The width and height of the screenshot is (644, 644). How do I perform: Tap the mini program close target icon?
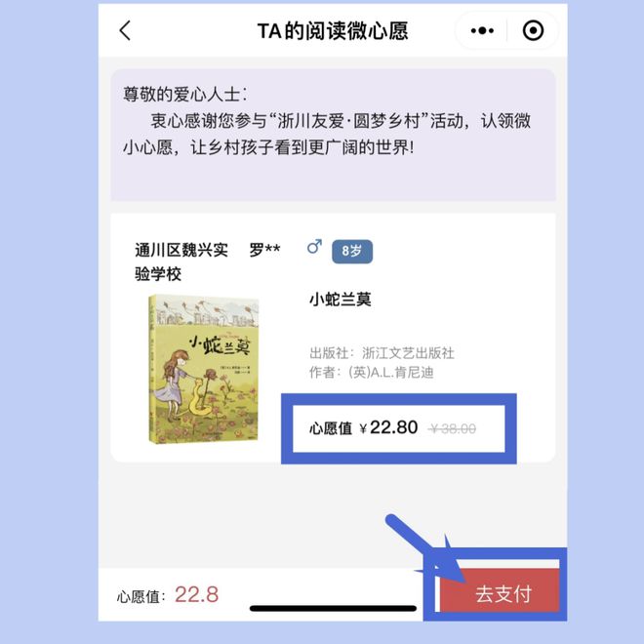[533, 31]
